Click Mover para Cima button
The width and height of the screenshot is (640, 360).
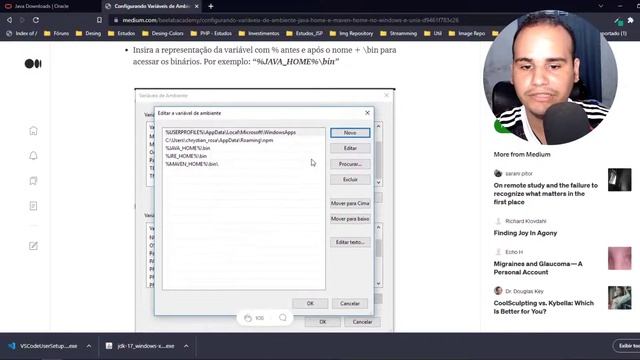tap(350, 203)
